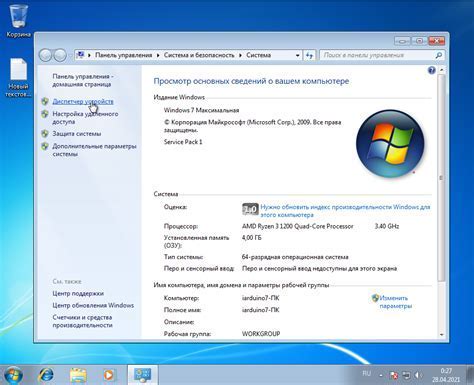Click the RU language indicator

click(x=367, y=373)
